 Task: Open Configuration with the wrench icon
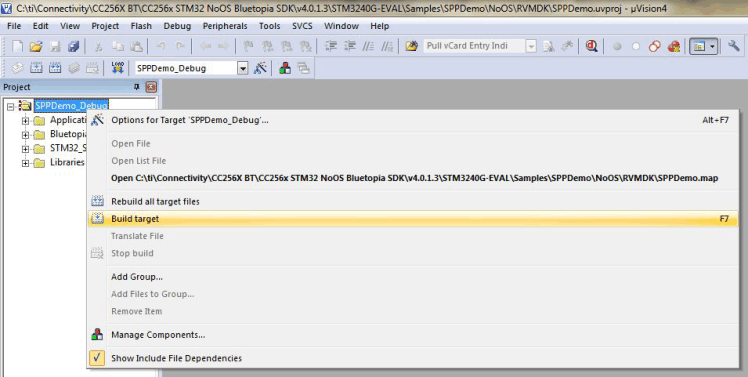[734, 46]
